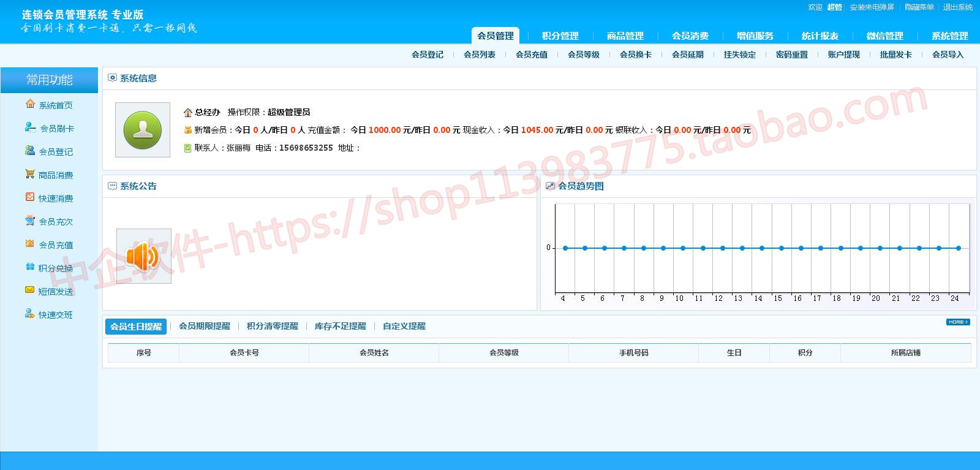This screenshot has width=980, height=470.
Task: Select the sidebar 会员登记 people icon
Action: 30,151
